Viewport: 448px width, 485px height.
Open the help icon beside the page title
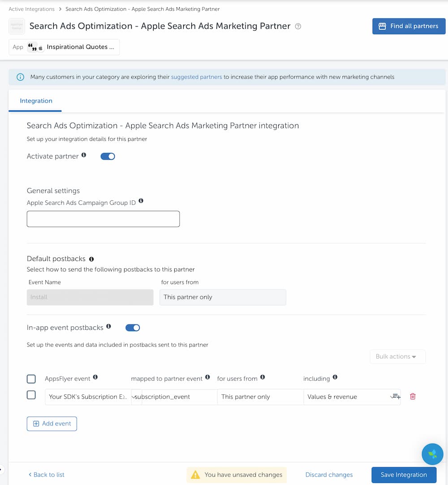coord(298,26)
